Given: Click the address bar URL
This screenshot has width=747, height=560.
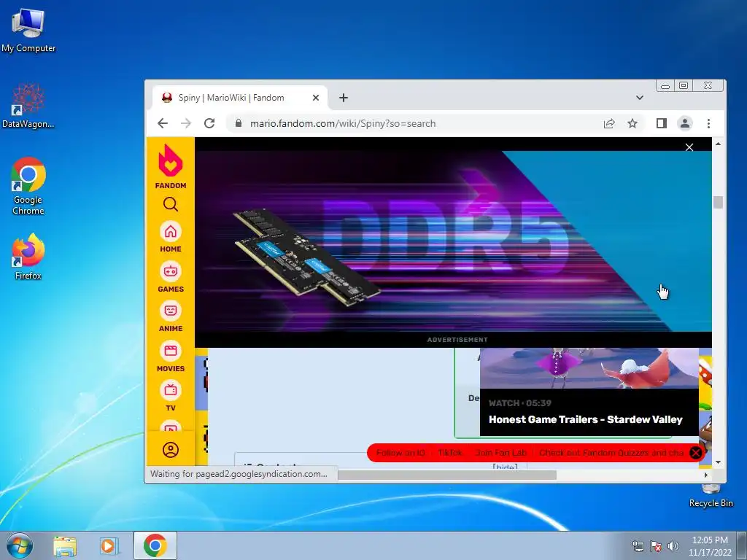Looking at the screenshot, I should tap(343, 123).
